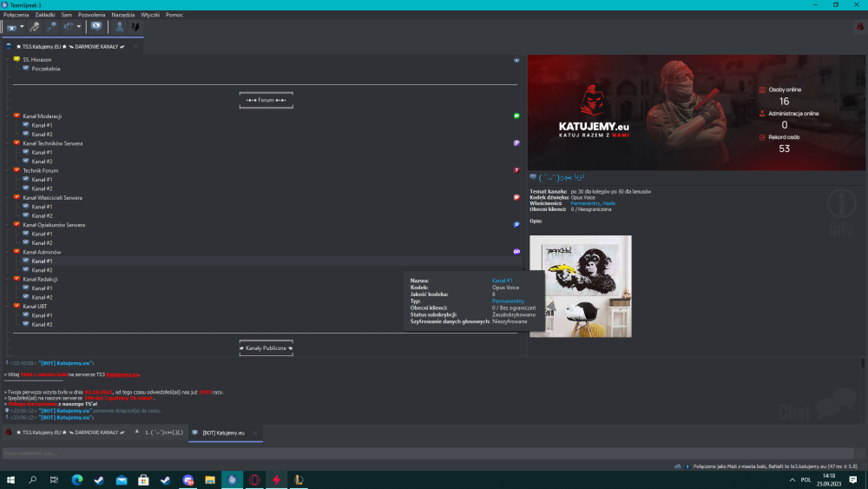Image resolution: width=868 pixels, height=489 pixels.
Task: Collapse the 55. Horazon channel
Action: (x=7, y=59)
